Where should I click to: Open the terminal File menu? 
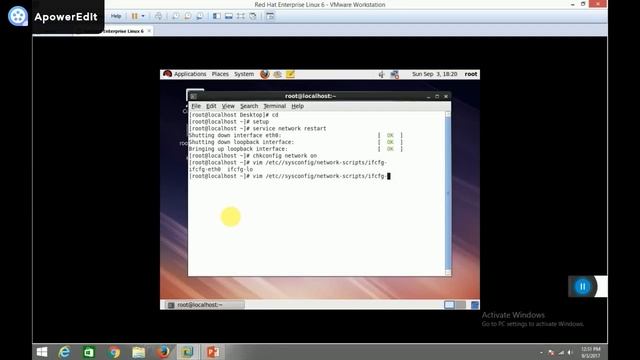click(196, 106)
